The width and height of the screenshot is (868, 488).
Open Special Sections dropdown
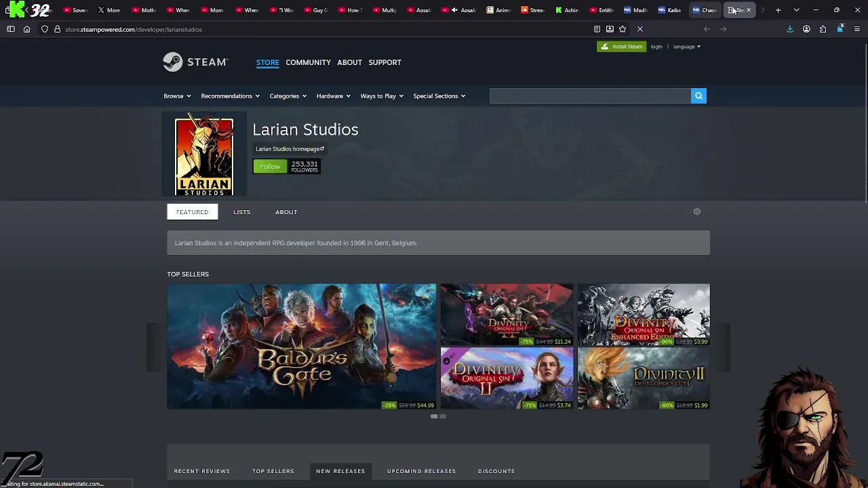tap(439, 96)
